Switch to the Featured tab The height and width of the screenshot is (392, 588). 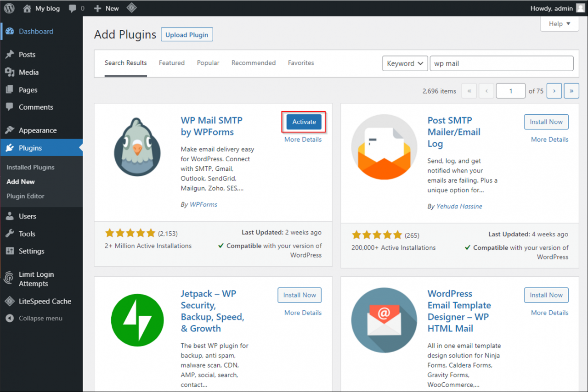(172, 63)
